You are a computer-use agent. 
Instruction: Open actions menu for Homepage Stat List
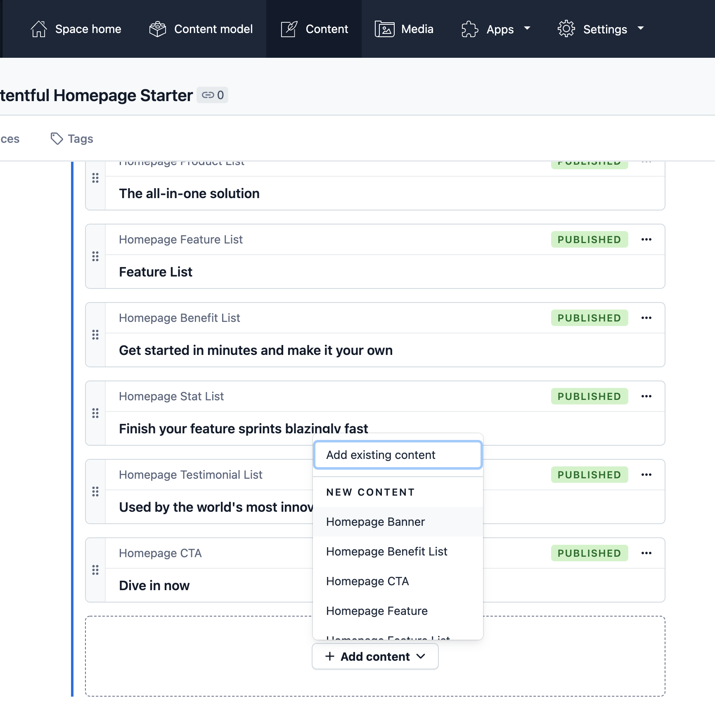click(646, 396)
